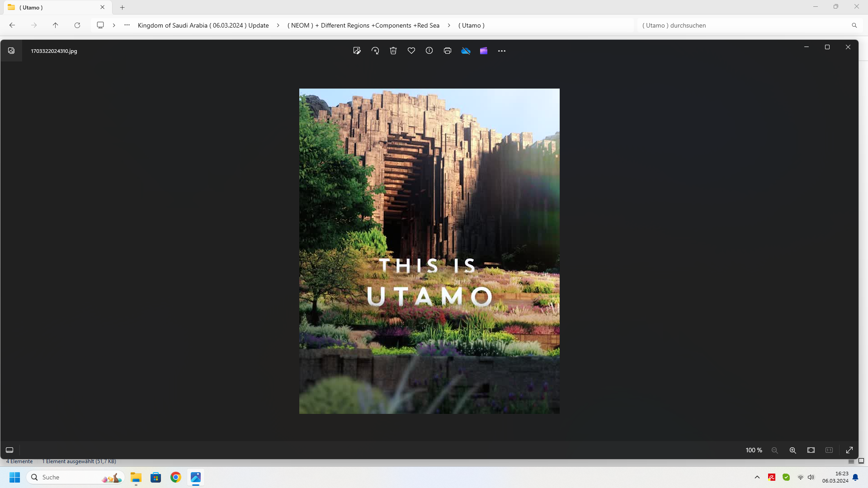Open Kingdom of Saudi Arabia breadcrumb folder
The width and height of the screenshot is (868, 488).
point(203,25)
